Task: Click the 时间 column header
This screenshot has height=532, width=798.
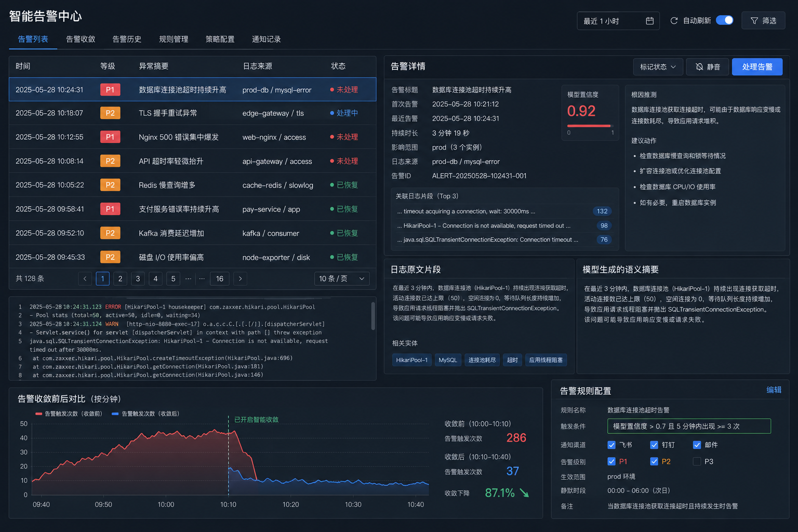Action: pos(23,66)
